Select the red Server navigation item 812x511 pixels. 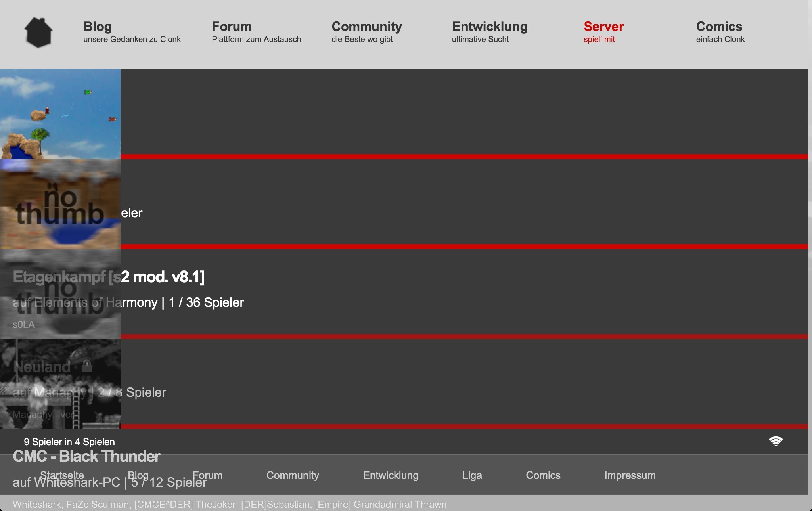(x=603, y=27)
